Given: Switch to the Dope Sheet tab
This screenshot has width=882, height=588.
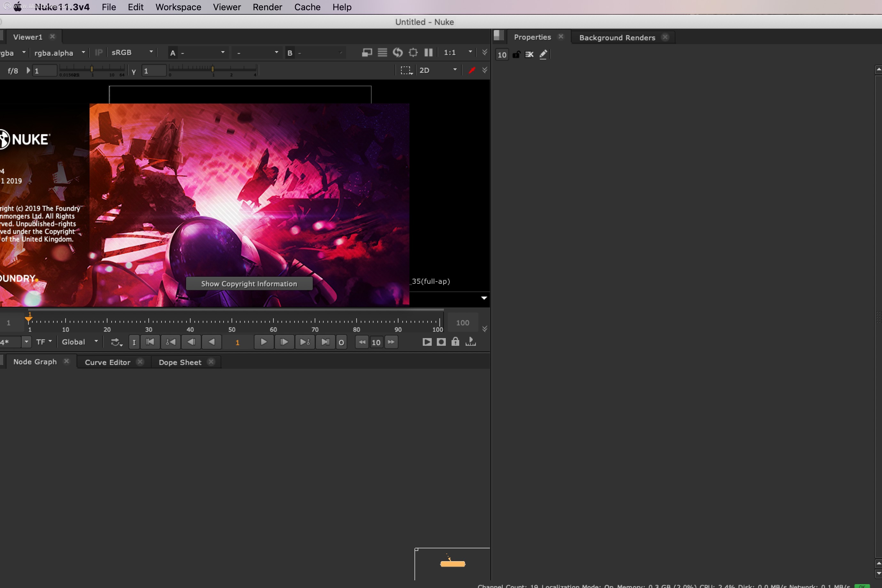Looking at the screenshot, I should point(180,362).
